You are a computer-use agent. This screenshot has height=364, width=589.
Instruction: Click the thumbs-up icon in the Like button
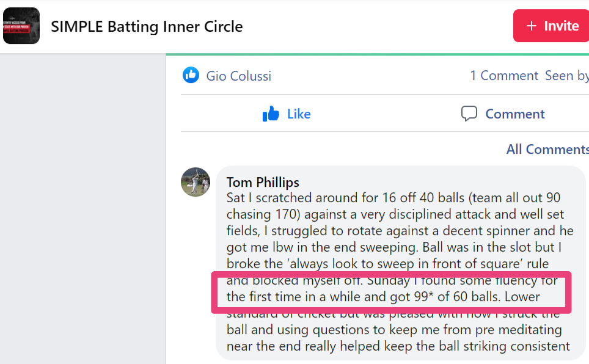pos(271,114)
